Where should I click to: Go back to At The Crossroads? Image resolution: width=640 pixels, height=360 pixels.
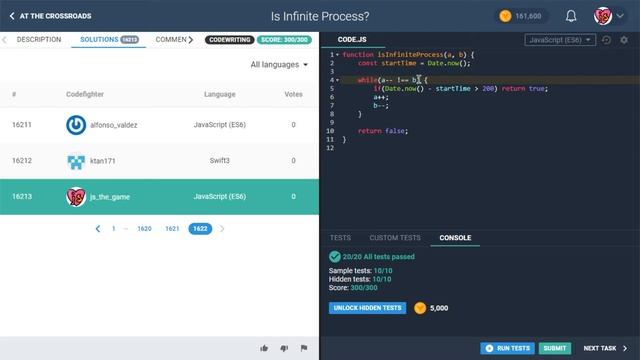(x=50, y=16)
